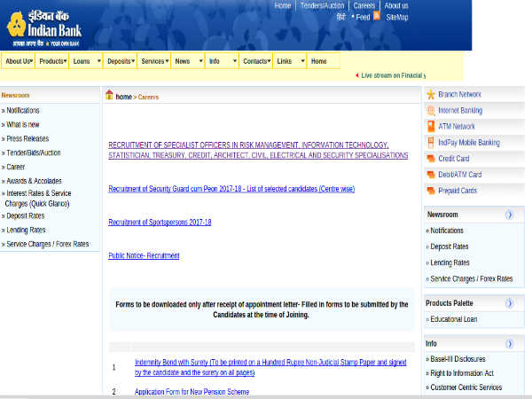This screenshot has width=532, height=399.
Task: Go to Home in top header links
Action: 283,5
